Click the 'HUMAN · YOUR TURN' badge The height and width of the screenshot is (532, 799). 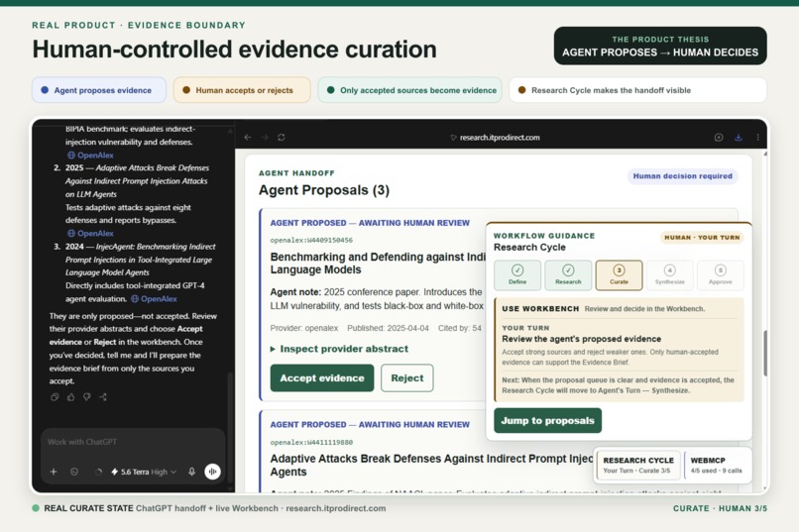click(702, 237)
